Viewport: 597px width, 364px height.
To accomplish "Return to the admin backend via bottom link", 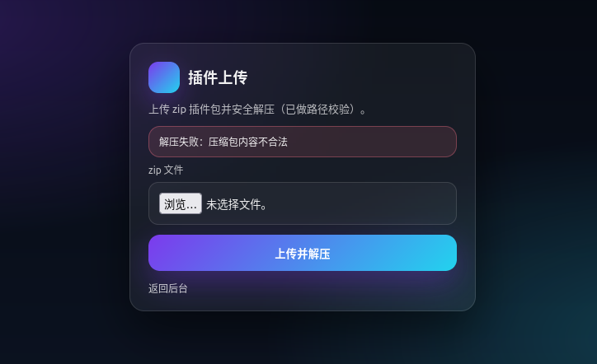I will click(x=168, y=288).
